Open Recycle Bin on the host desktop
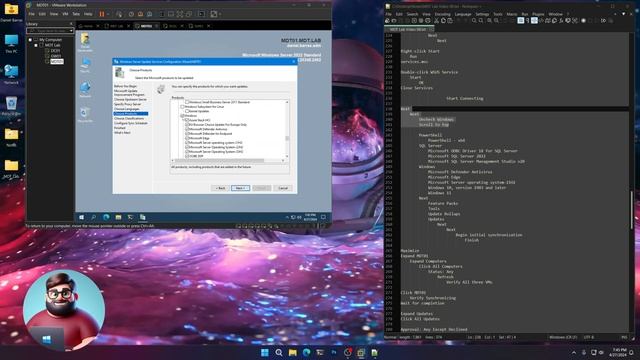 coord(11,106)
